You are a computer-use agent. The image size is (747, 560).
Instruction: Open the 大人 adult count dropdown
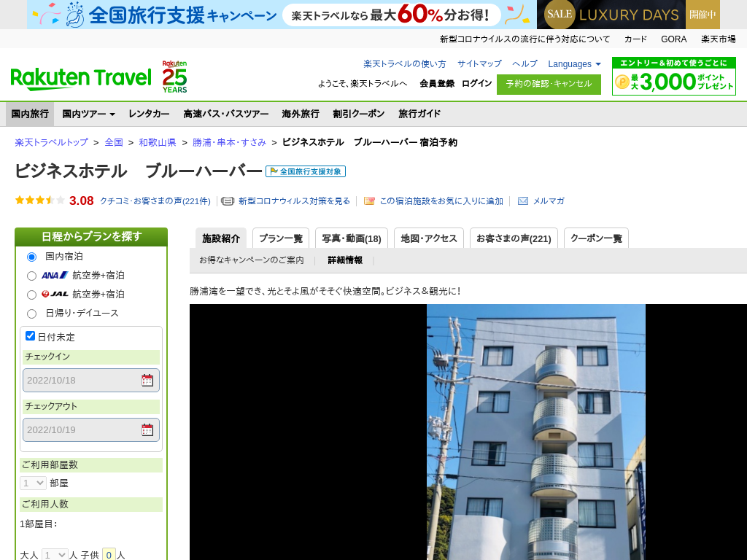pos(55,555)
